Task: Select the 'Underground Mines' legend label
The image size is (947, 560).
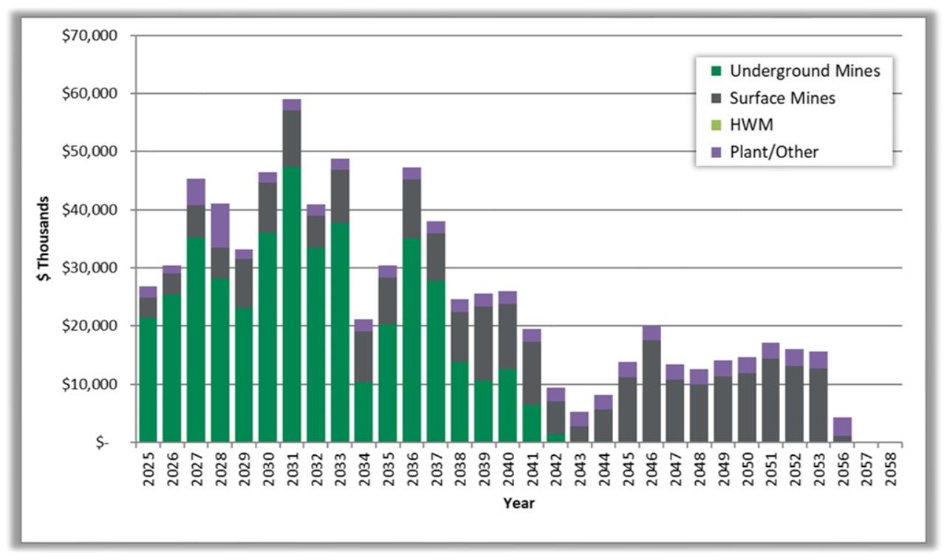Action: pos(804,71)
